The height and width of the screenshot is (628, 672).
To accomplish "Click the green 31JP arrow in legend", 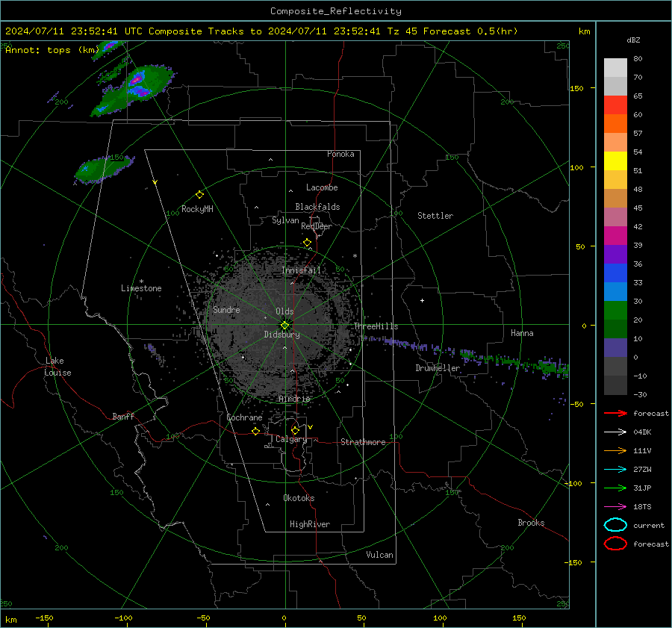I will pos(615,488).
